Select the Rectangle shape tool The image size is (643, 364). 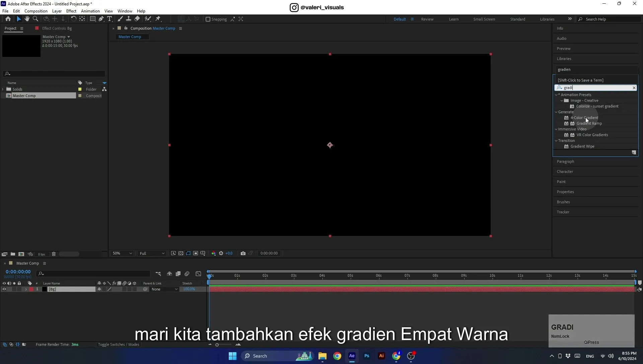tap(93, 19)
